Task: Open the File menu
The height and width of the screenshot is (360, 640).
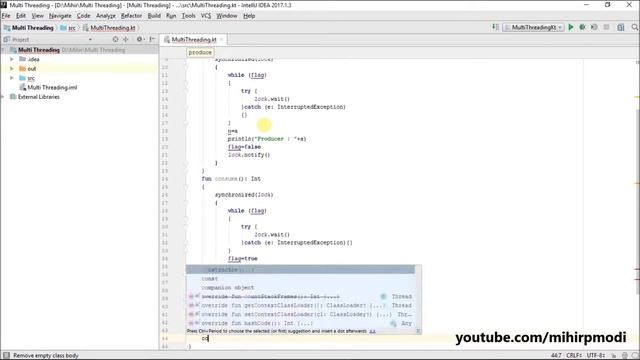Action: pyautogui.click(x=6, y=16)
